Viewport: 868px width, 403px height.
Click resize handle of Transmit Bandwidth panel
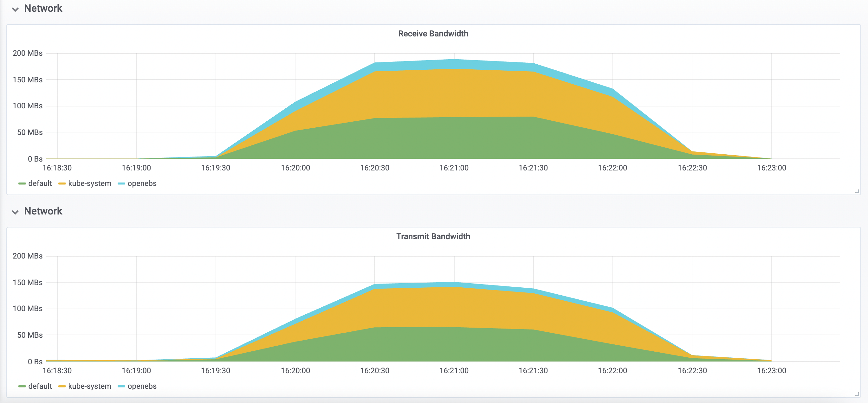click(857, 394)
